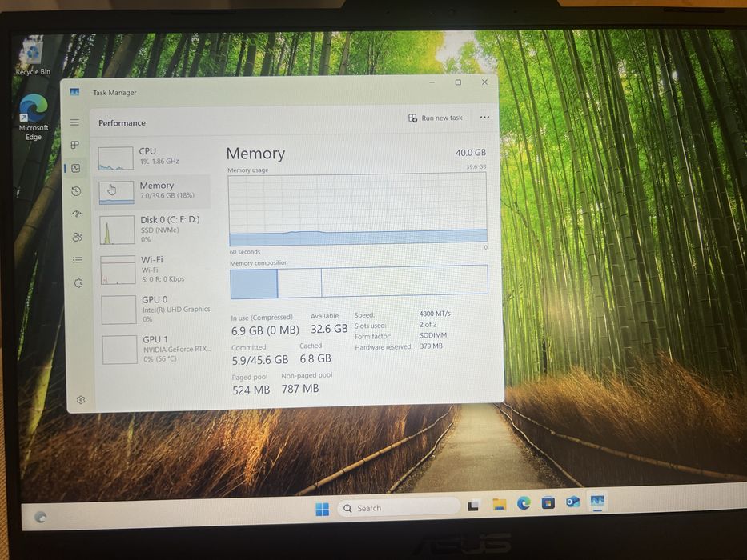Select the Wi-Fi performance entry
The height and width of the screenshot is (560, 747).
154,269
